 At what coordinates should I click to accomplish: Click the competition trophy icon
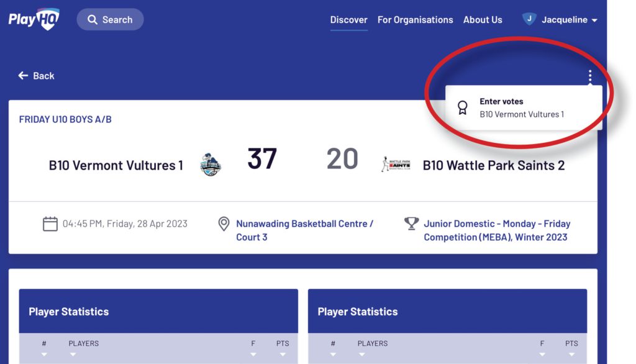(411, 224)
